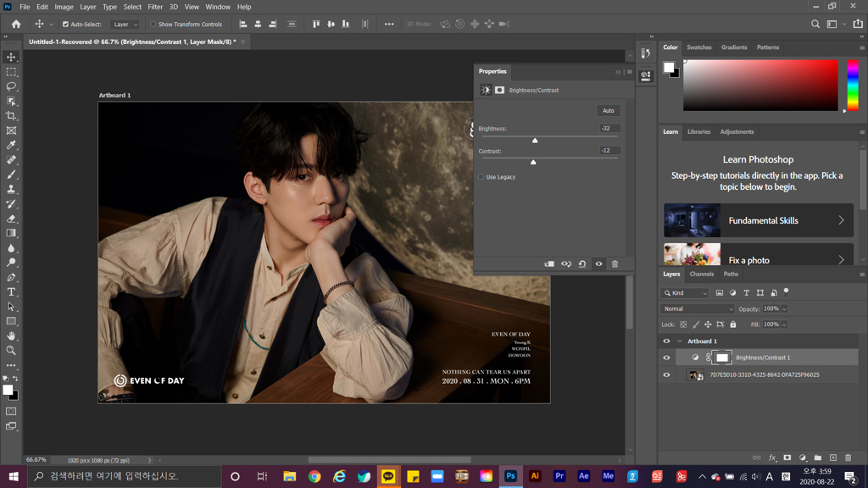Viewport: 868px width, 488px height.
Task: Open Illustrator from the taskbar
Action: pos(535,476)
